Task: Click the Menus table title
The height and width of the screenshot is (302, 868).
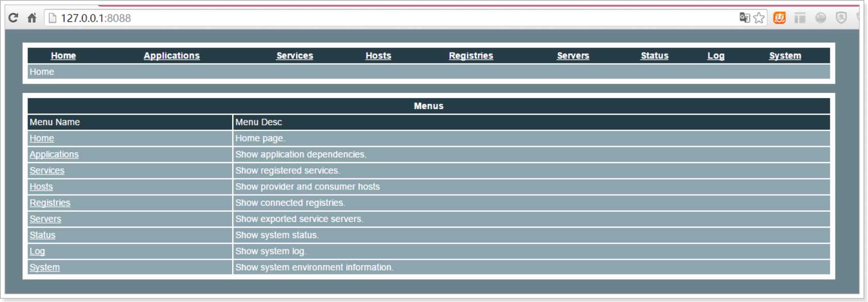Action: (429, 106)
